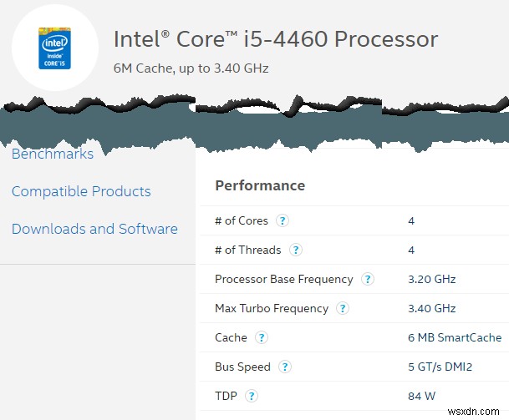Click the Intel Core i5-4460 Processor title
This screenshot has height=420, width=509.
tap(275, 39)
